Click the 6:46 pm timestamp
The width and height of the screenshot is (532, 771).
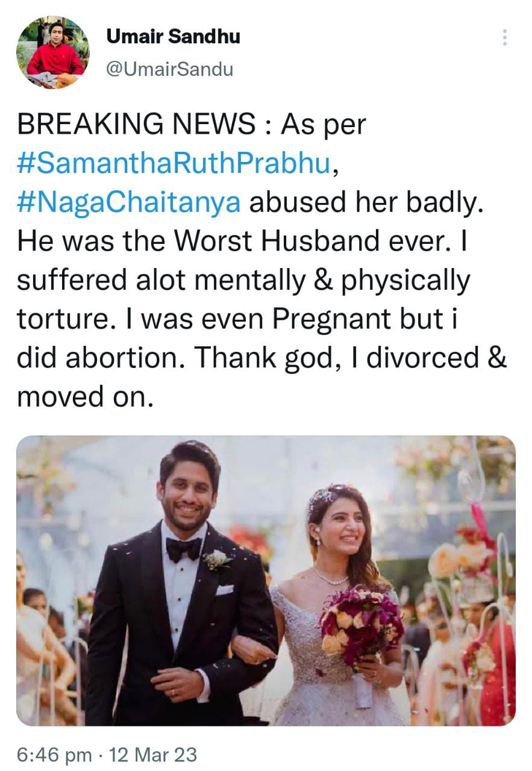pyautogui.click(x=54, y=754)
